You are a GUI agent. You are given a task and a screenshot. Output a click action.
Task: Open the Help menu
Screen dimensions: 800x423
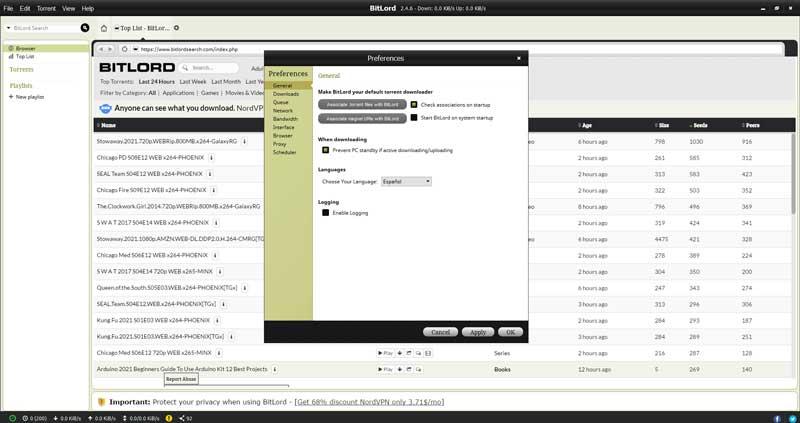88,9
